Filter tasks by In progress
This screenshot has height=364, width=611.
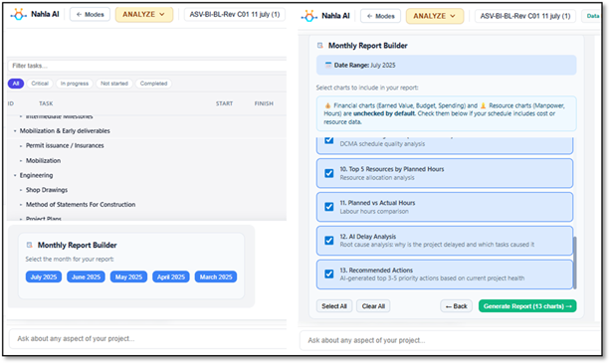(75, 84)
